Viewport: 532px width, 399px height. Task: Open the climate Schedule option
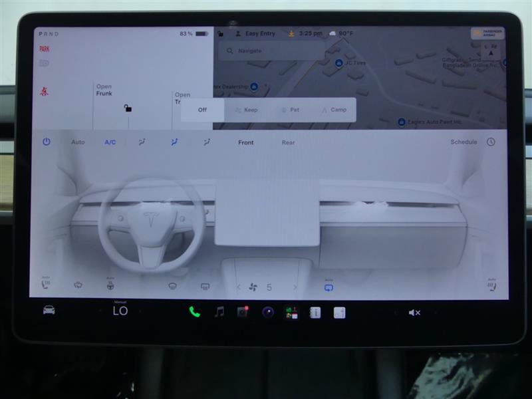tap(464, 142)
